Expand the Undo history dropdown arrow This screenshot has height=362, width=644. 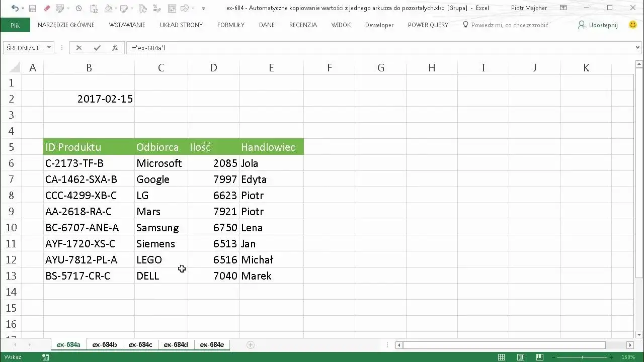(22, 8)
